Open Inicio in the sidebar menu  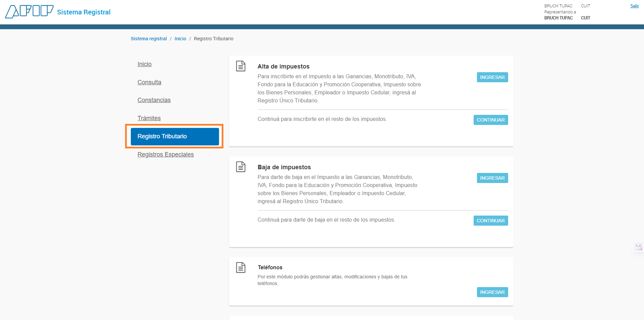coord(144,64)
